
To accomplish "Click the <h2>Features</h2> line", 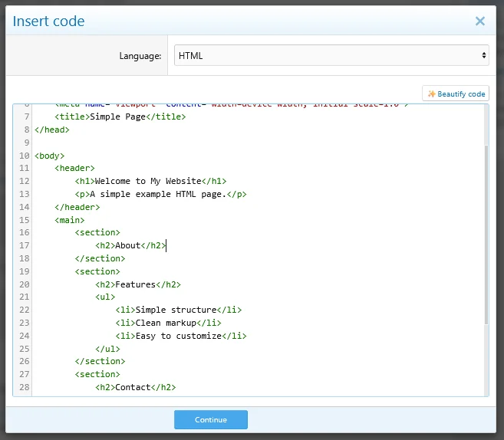I will (x=138, y=284).
